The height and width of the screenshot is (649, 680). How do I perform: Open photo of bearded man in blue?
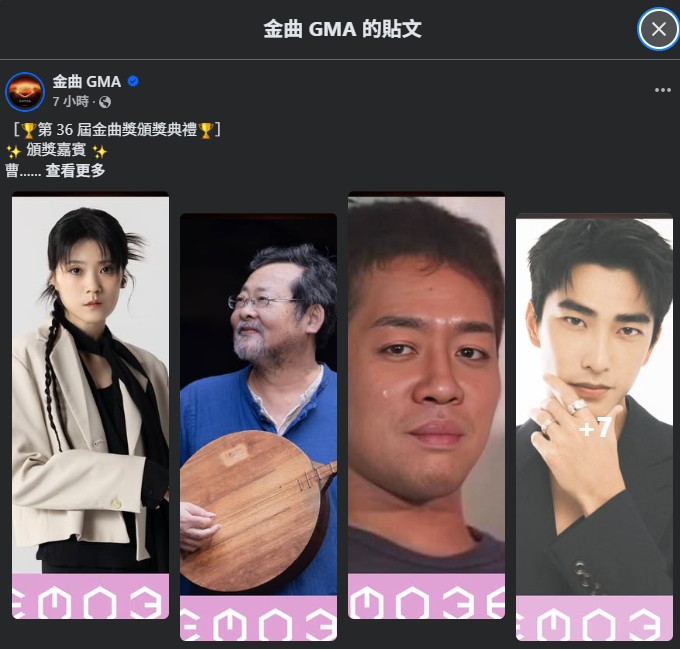click(x=258, y=427)
